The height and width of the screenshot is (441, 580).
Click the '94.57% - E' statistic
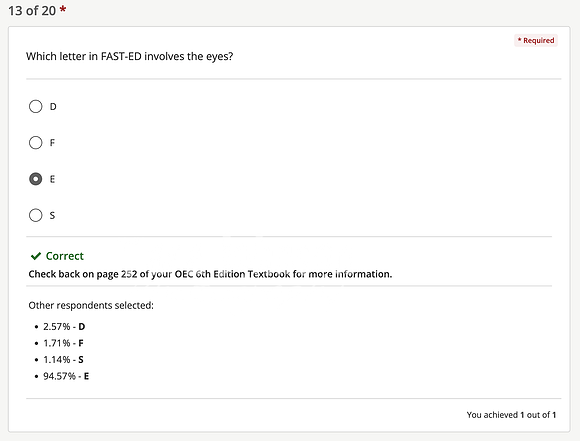66,376
